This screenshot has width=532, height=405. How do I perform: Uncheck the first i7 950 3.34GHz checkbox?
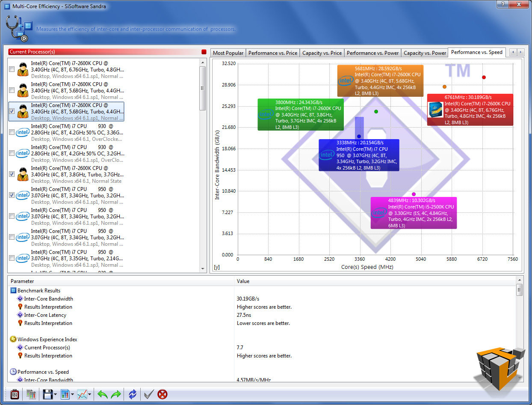click(12, 195)
